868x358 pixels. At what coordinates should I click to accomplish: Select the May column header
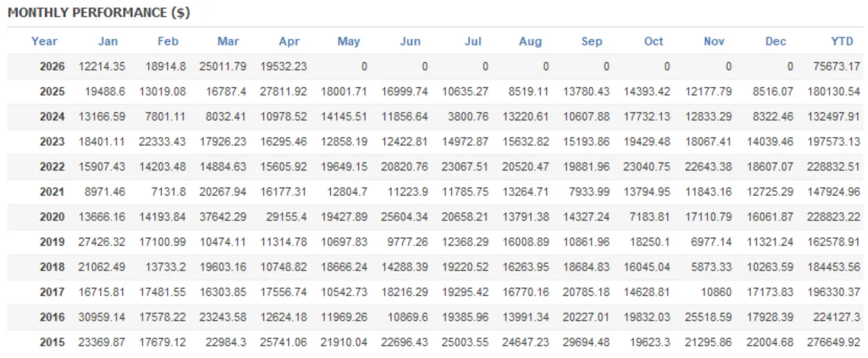point(349,41)
